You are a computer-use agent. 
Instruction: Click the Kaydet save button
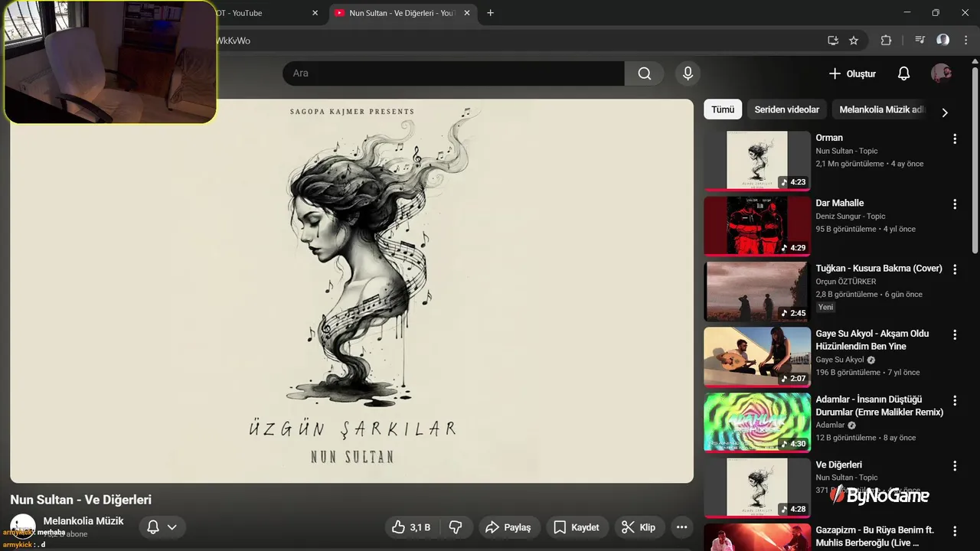(577, 527)
